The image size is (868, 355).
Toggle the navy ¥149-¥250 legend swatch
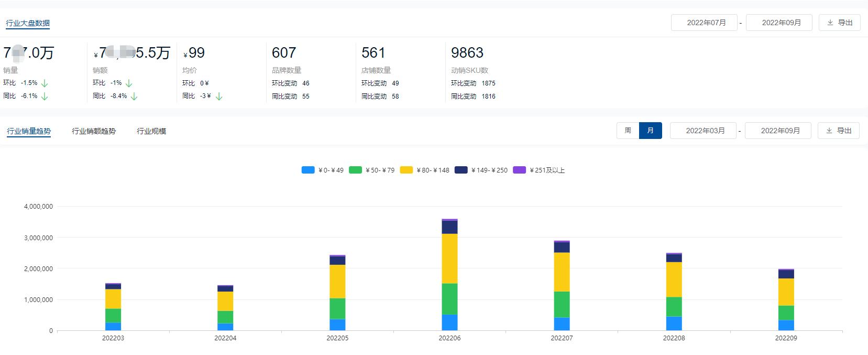pos(461,170)
